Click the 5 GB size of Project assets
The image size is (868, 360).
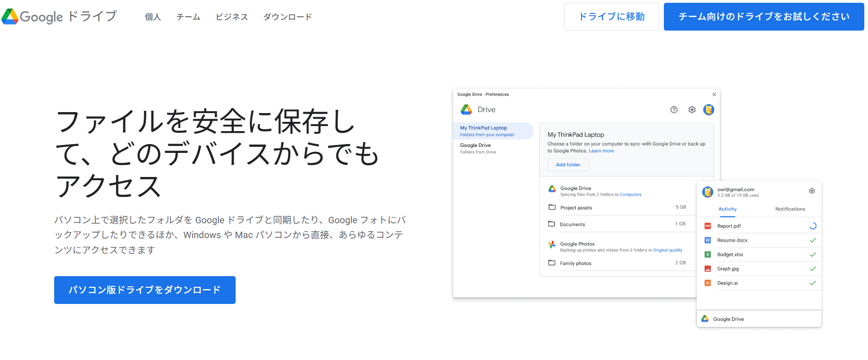(681, 208)
